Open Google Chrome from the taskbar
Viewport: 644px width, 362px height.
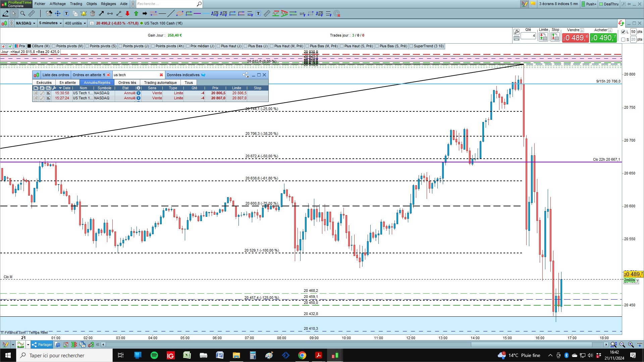coord(302,355)
